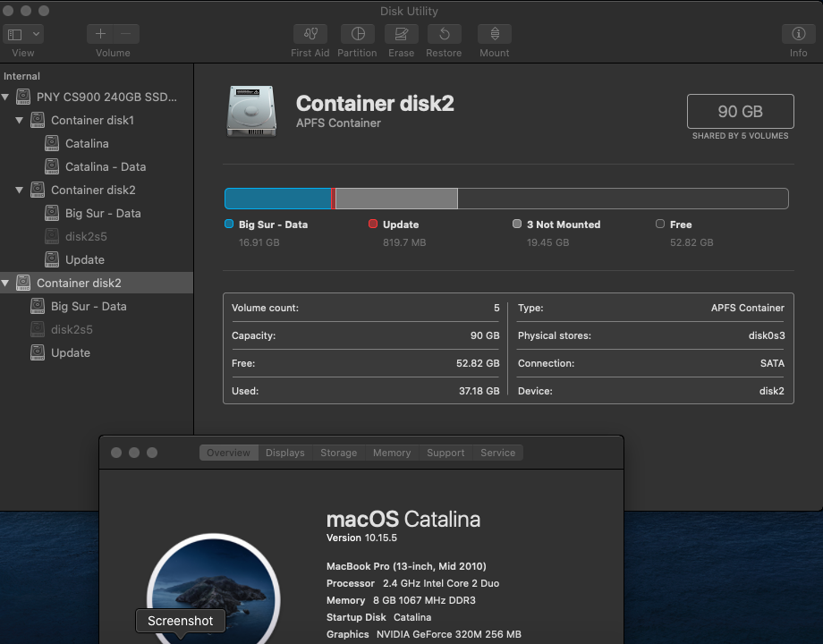The width and height of the screenshot is (823, 644).
Task: Select the Catalina volume in sidebar
Action: click(87, 143)
